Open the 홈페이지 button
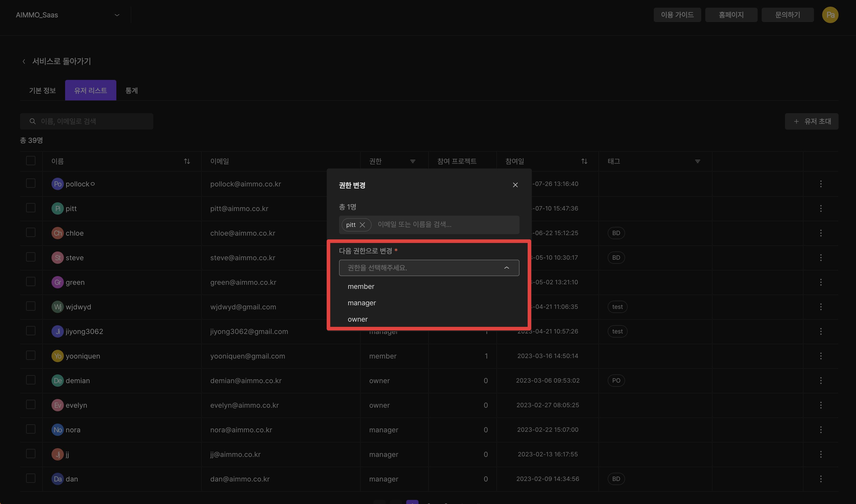Viewport: 856px width, 504px height. point(731,15)
